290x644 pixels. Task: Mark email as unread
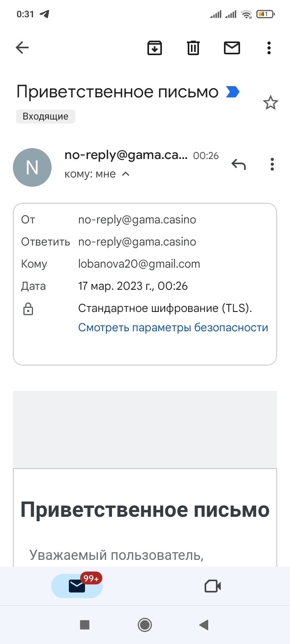pyautogui.click(x=232, y=48)
